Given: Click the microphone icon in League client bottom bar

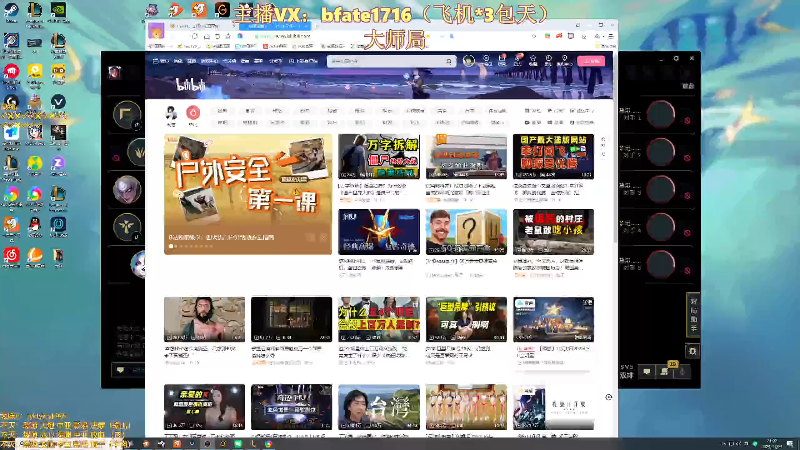Looking at the screenshot, I should (x=682, y=371).
